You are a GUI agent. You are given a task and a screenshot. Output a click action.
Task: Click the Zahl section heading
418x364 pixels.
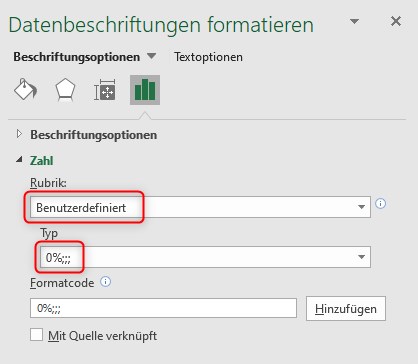pyautogui.click(x=42, y=161)
